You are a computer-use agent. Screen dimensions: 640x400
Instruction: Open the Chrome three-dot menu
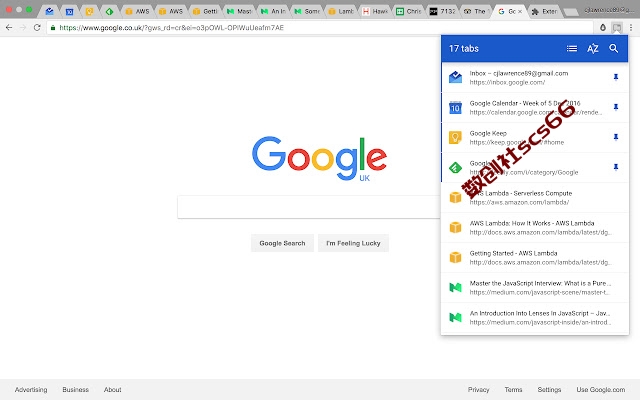coord(631,28)
